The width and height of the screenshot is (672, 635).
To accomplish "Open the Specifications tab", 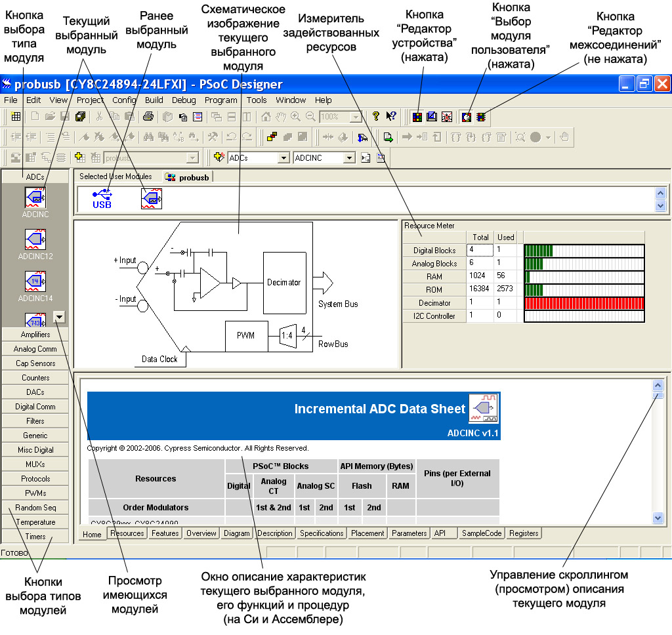I will tap(322, 533).
